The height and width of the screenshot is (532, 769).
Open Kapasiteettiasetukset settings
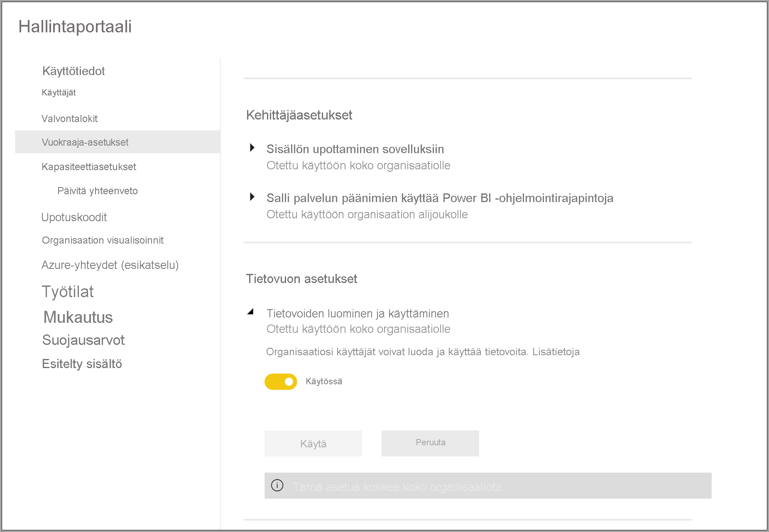(88, 166)
